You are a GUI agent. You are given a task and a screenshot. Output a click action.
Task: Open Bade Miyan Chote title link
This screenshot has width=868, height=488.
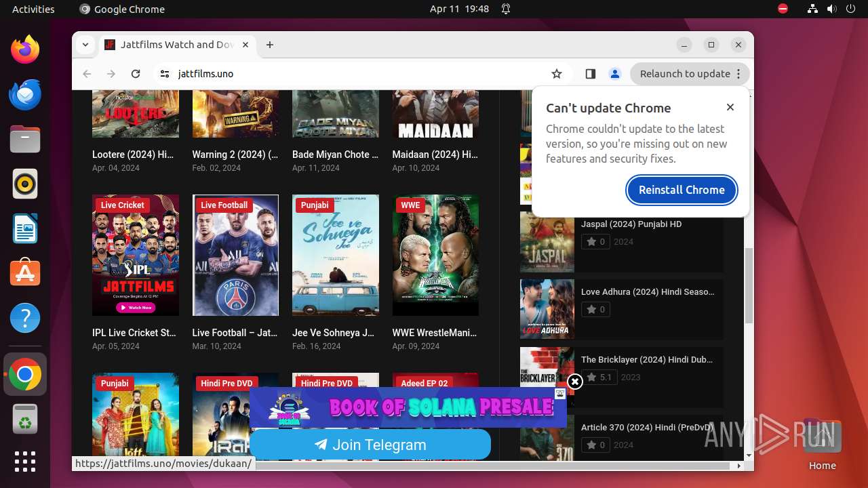pyautogui.click(x=335, y=155)
